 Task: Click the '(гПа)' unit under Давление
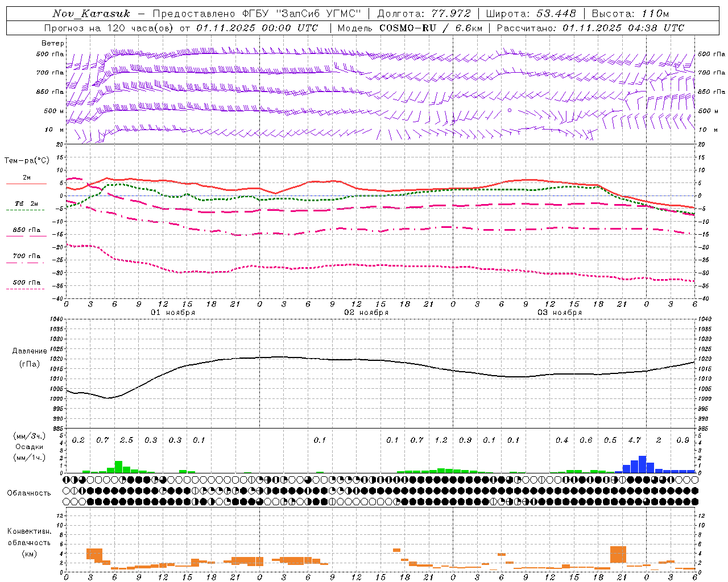[x=30, y=364]
